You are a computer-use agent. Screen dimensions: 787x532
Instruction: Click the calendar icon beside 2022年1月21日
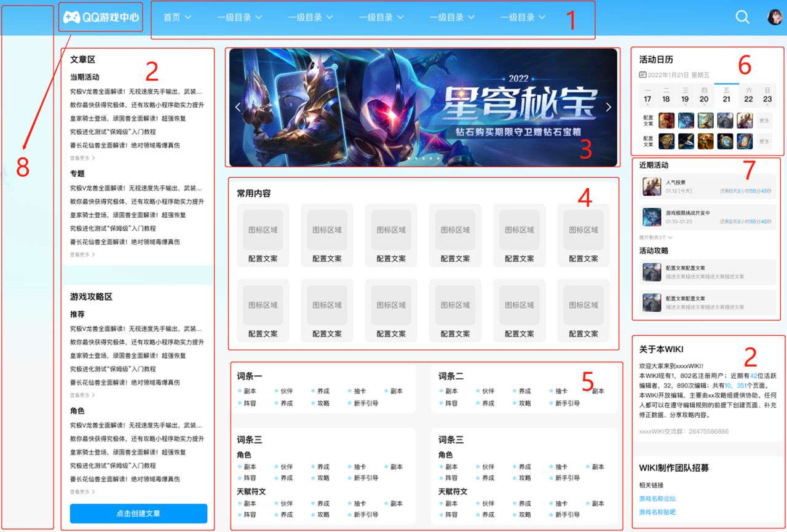pos(643,75)
